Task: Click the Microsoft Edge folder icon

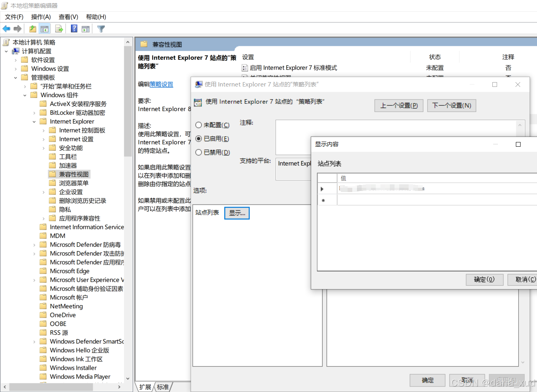Action: pyautogui.click(x=43, y=271)
